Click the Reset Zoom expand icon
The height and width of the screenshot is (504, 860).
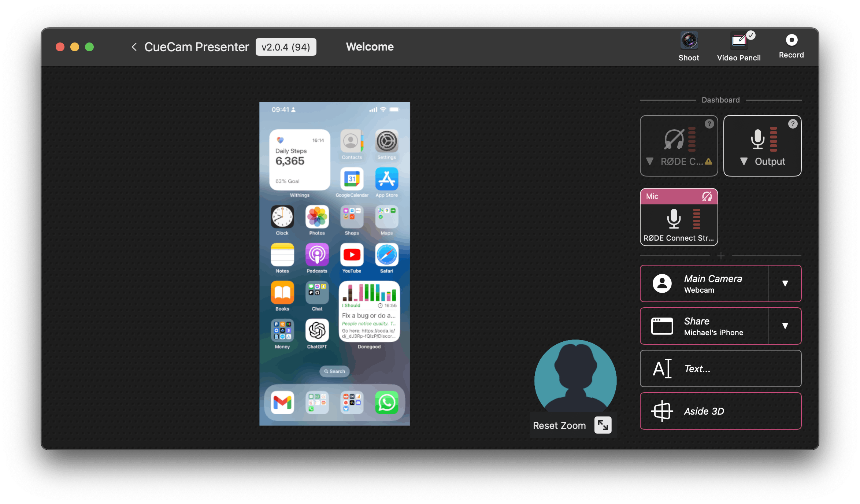point(603,425)
